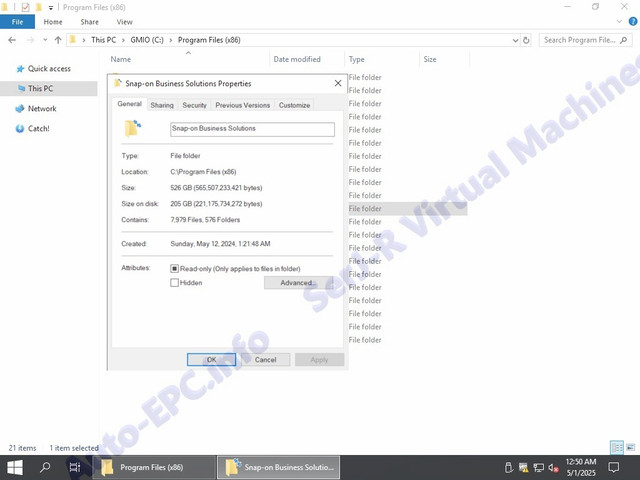The width and height of the screenshot is (640, 480).
Task: Activate Snap-on Business Solutions taskbar button
Action: 278,467
